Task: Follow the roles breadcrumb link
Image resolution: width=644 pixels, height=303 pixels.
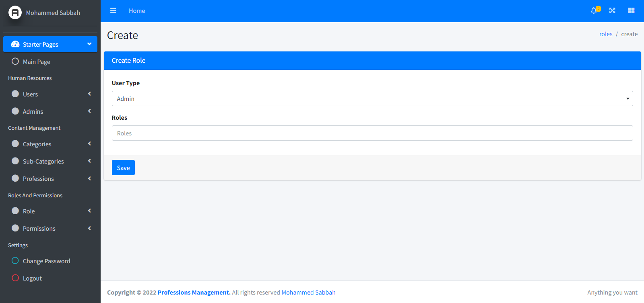Action: (605, 34)
